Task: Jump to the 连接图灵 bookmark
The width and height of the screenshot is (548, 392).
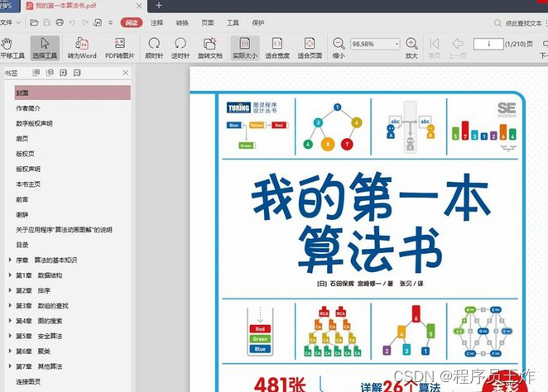Action: coord(28,381)
